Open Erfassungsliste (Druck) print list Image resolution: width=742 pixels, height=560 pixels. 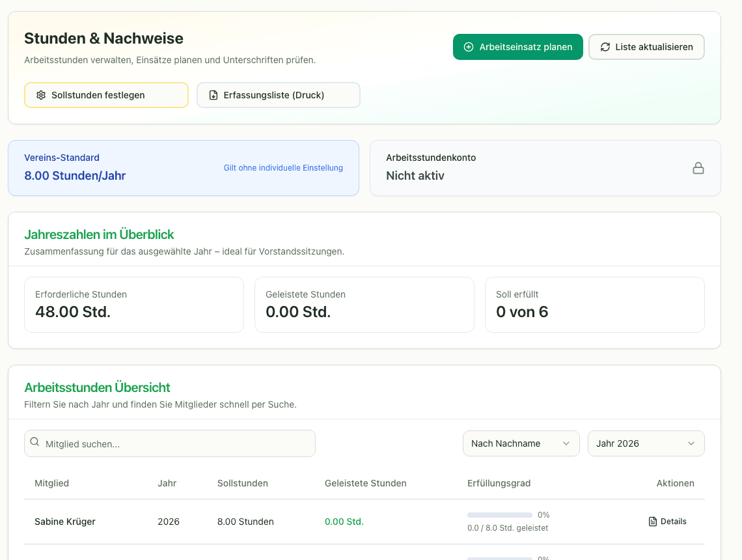(x=279, y=95)
